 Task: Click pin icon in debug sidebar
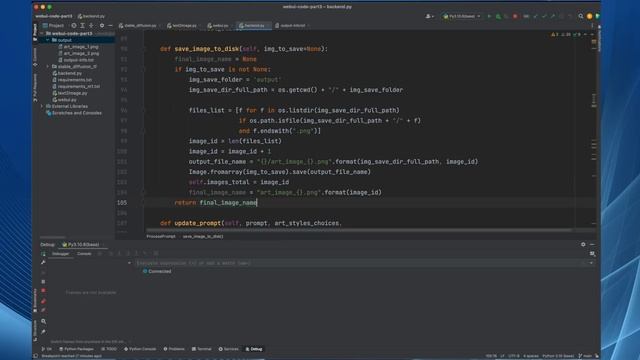tap(43, 332)
